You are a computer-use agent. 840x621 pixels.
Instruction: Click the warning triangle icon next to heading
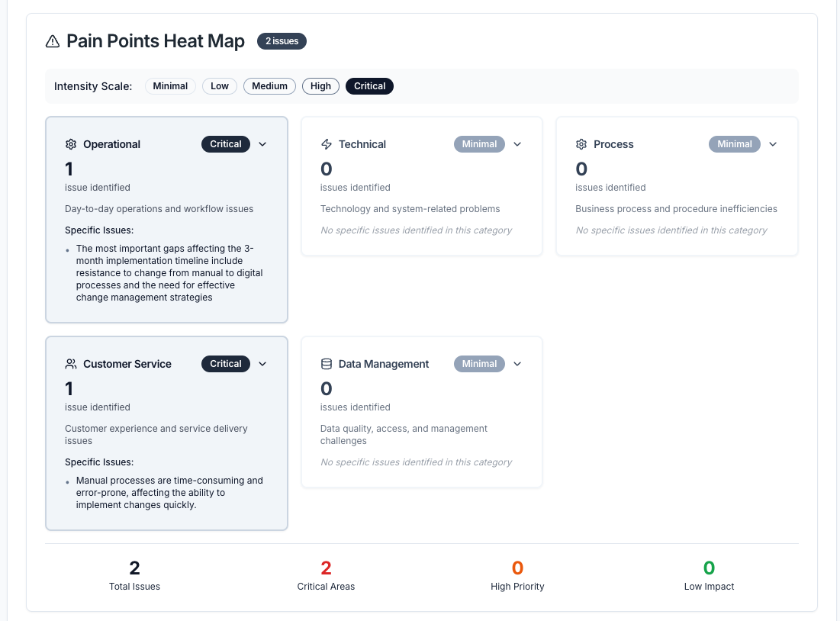coord(52,41)
